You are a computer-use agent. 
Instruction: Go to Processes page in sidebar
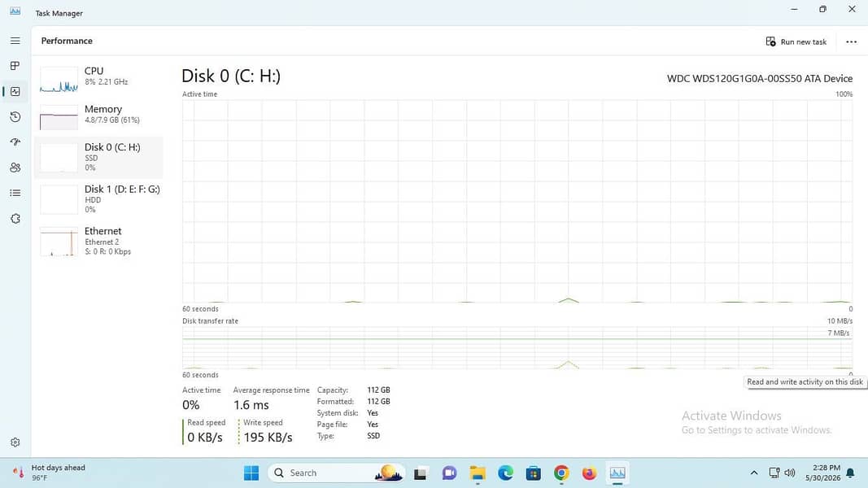[15, 66]
